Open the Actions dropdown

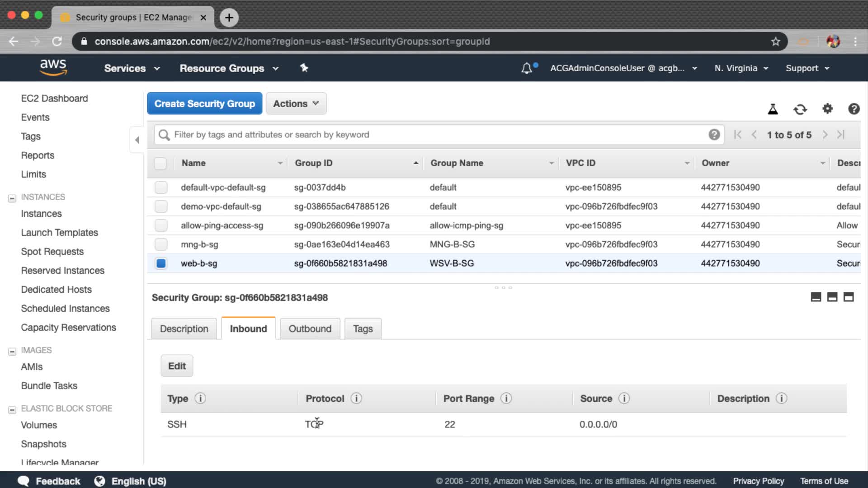pos(296,103)
